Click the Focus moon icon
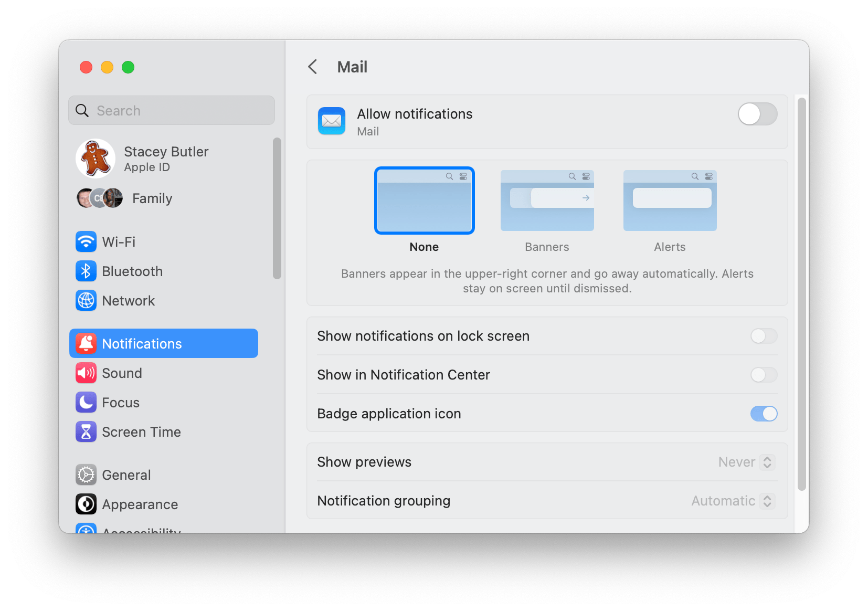The height and width of the screenshot is (611, 868). (x=86, y=402)
